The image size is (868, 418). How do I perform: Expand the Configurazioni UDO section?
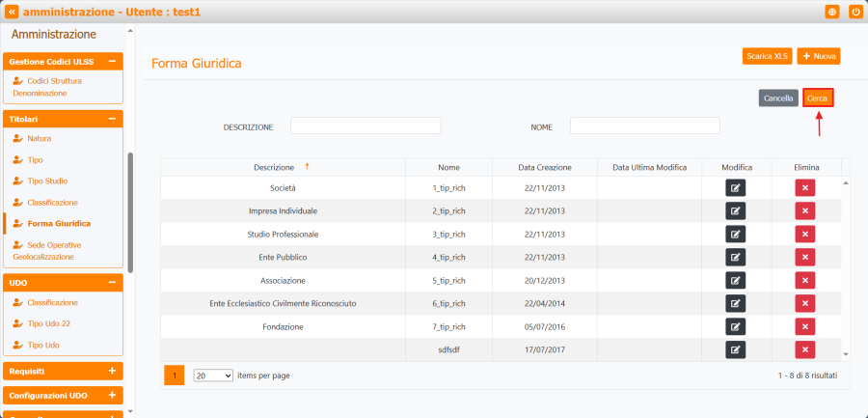[x=112, y=396]
